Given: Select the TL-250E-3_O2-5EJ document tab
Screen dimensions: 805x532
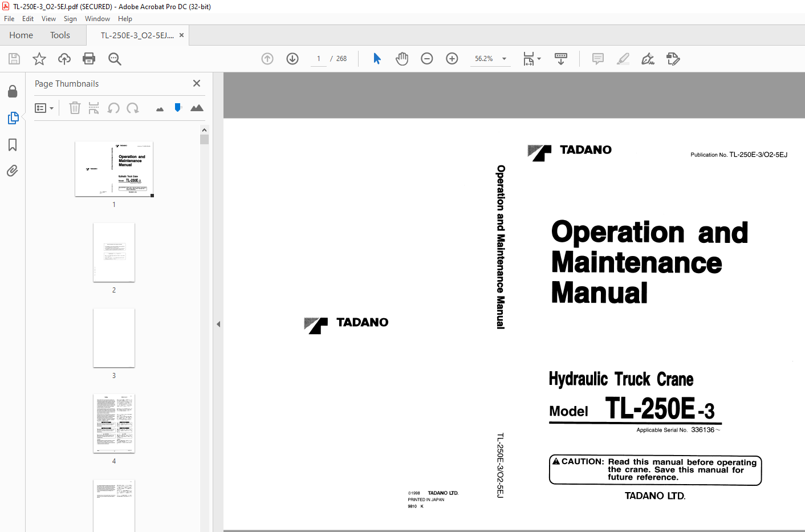Looking at the screenshot, I should (137, 35).
